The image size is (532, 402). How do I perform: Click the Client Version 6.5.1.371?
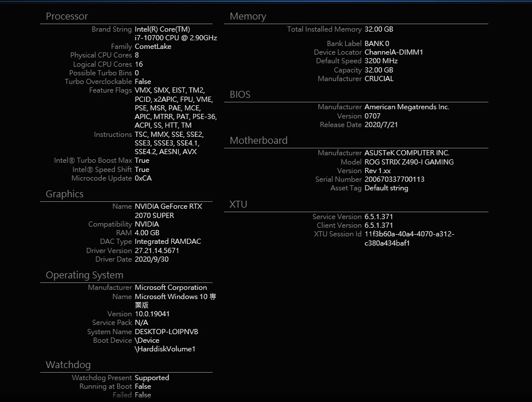[379, 225]
